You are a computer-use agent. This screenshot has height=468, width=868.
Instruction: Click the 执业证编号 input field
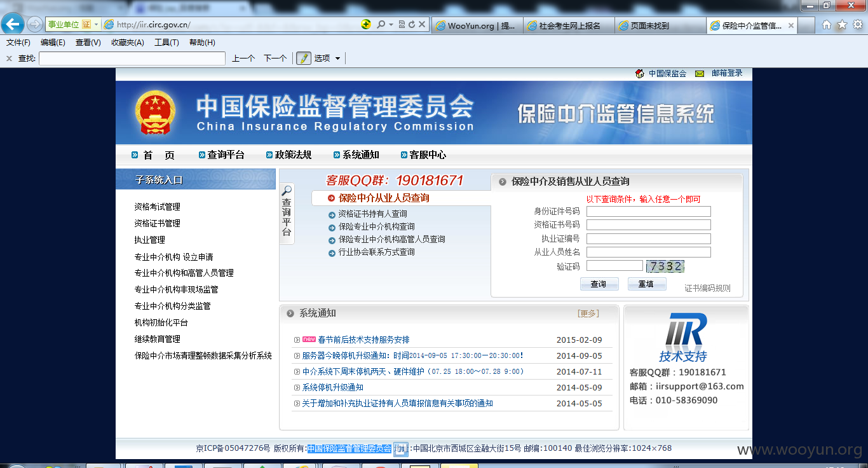pos(649,238)
